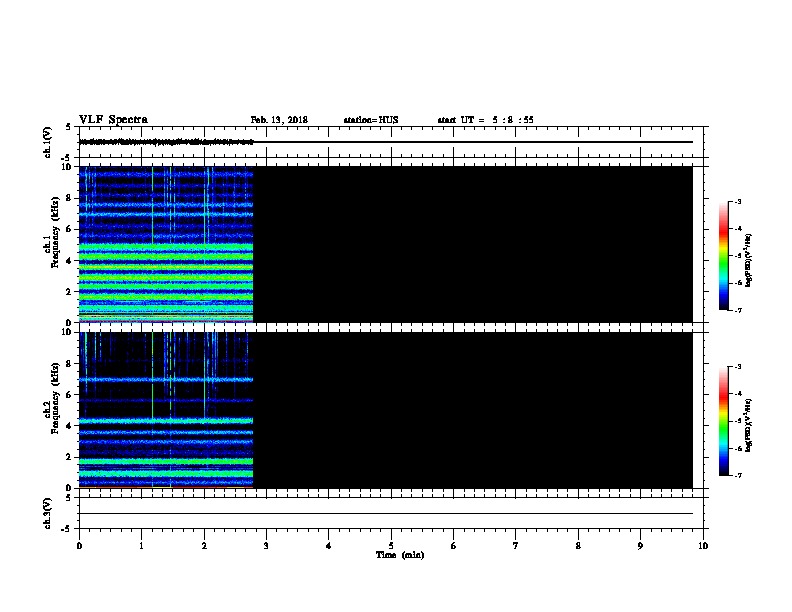Click the "Time (min)" x-axis label
The width and height of the screenshot is (792, 612).
click(400, 555)
